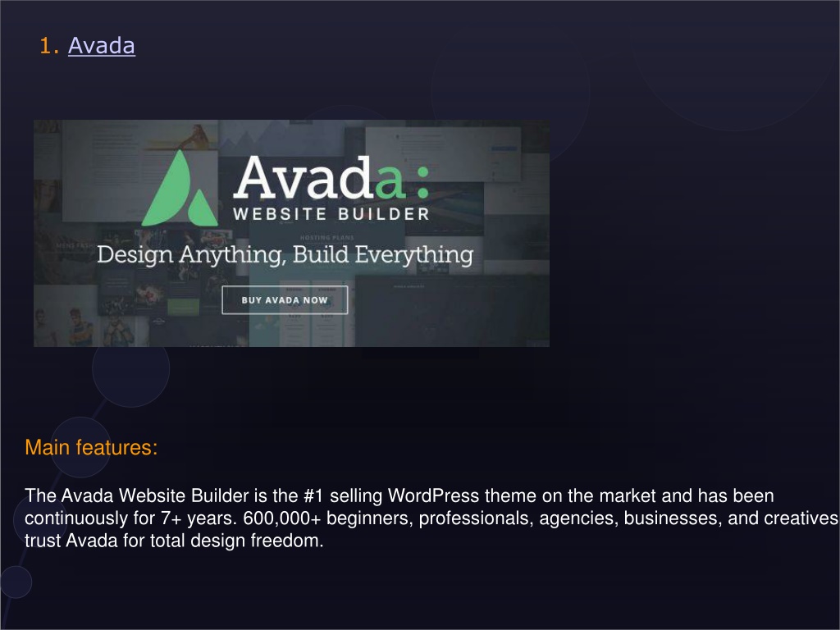Click the faded HOSTING PLANS text in the banner
Viewport: 840px width, 630px height.
pos(326,237)
